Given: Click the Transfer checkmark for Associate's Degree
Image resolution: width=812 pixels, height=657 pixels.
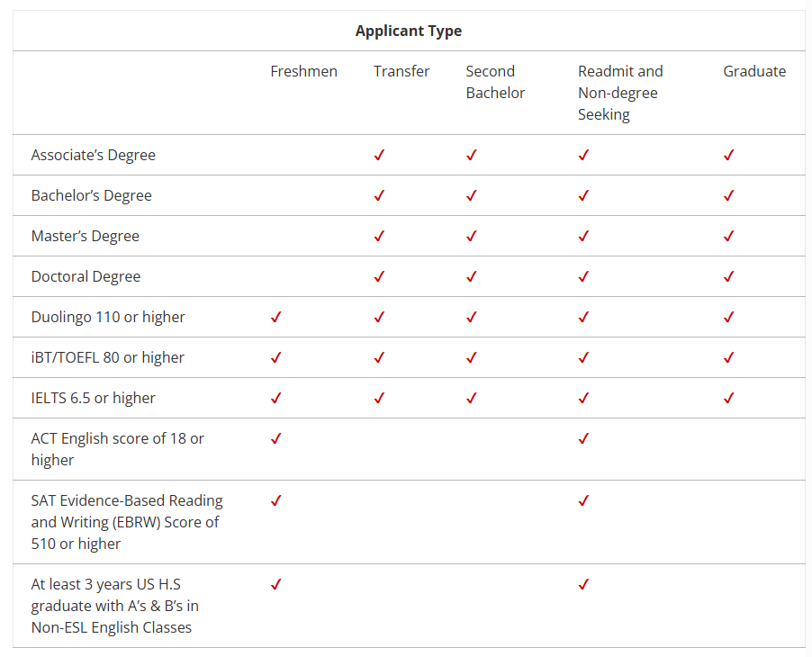Looking at the screenshot, I should click(379, 155).
